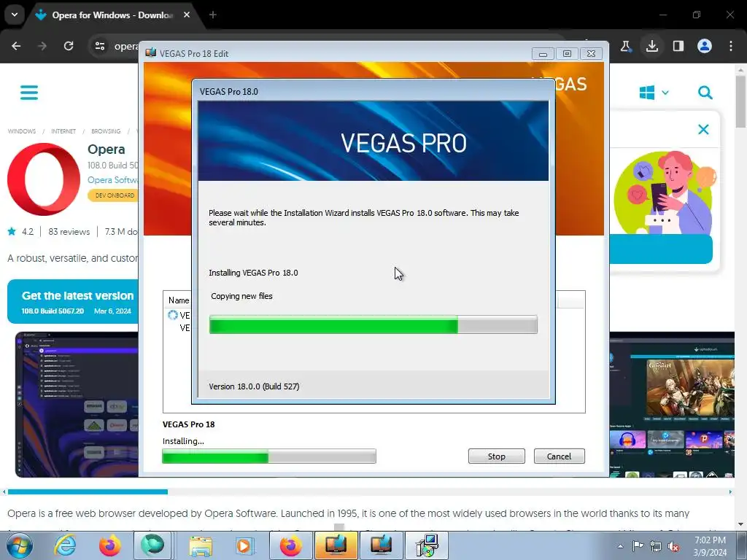Viewport: 747px width, 560px height.
Task: Click the Name column header in installer list
Action: pos(178,300)
